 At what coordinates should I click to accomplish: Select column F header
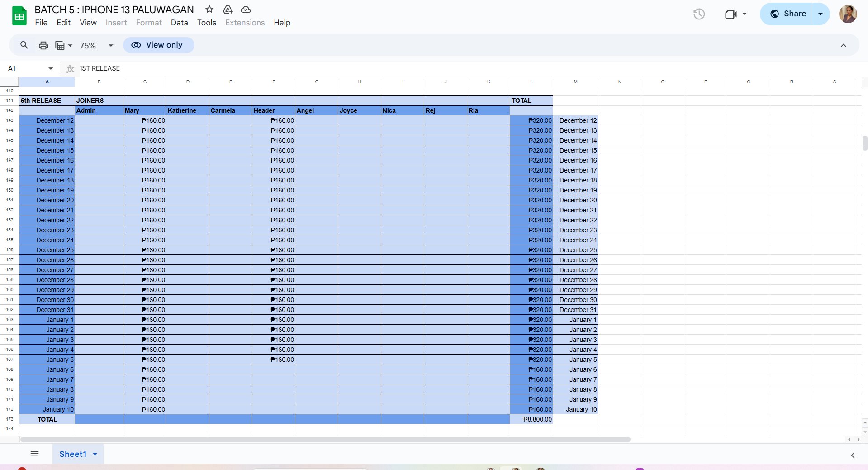pos(274,82)
